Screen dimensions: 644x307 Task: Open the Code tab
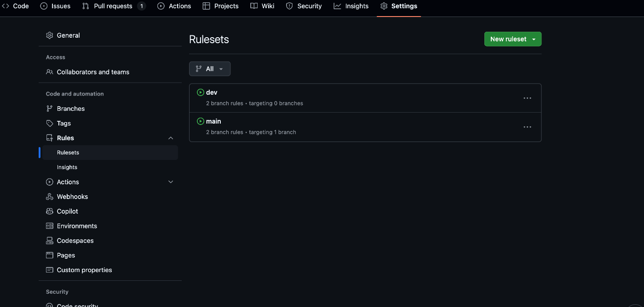point(16,6)
